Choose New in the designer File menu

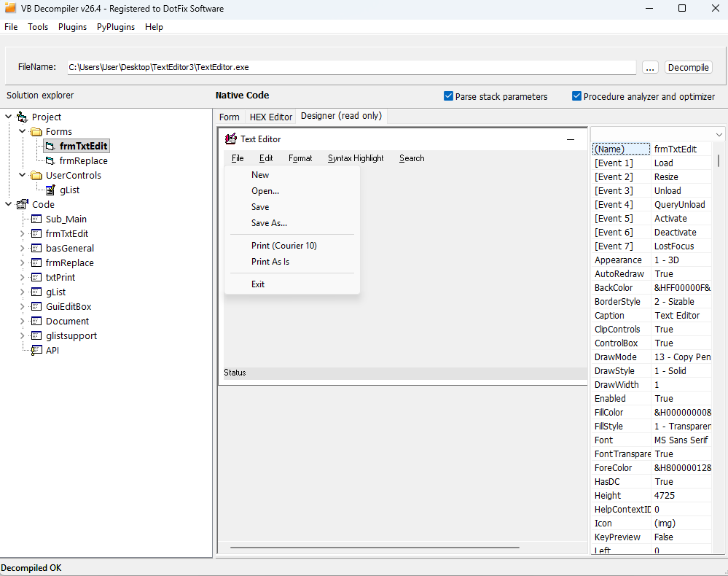(292, 175)
